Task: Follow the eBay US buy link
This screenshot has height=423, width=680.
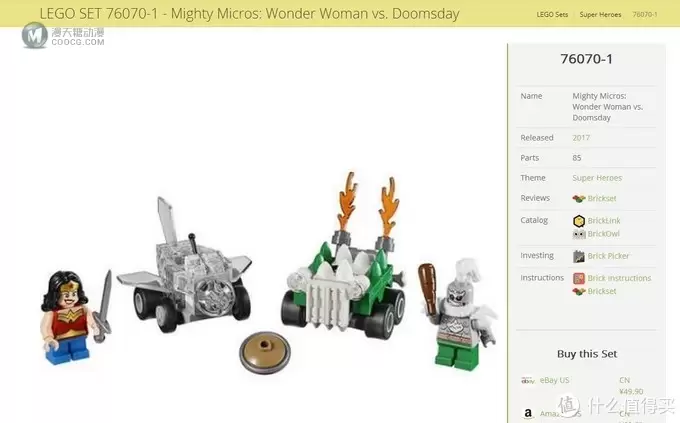Action: [554, 380]
